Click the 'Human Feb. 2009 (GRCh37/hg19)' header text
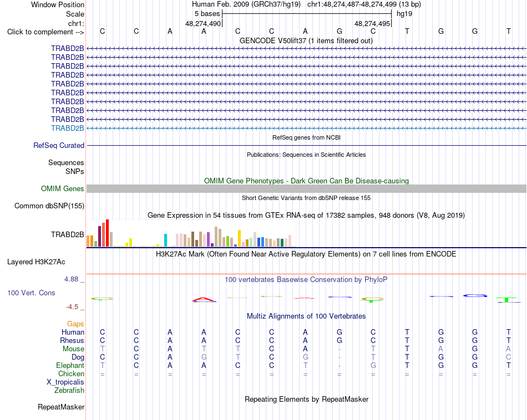Image resolution: width=527 pixels, height=420 pixels. [247, 4]
